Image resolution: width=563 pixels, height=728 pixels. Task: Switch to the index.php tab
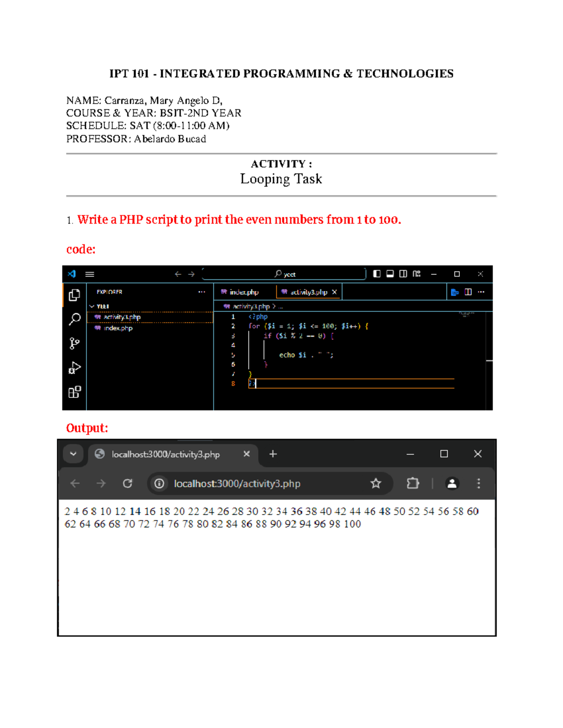[243, 291]
